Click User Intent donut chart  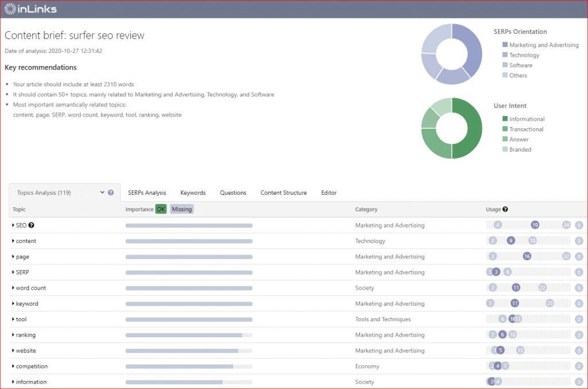(x=451, y=128)
